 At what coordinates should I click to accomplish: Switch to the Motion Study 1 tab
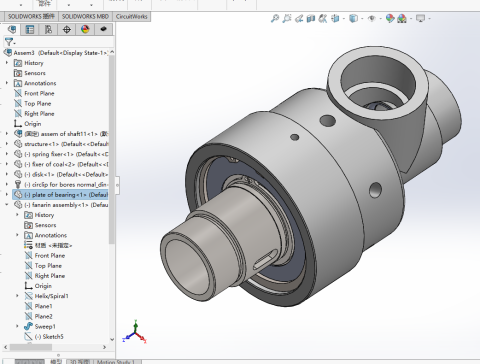[115, 362]
